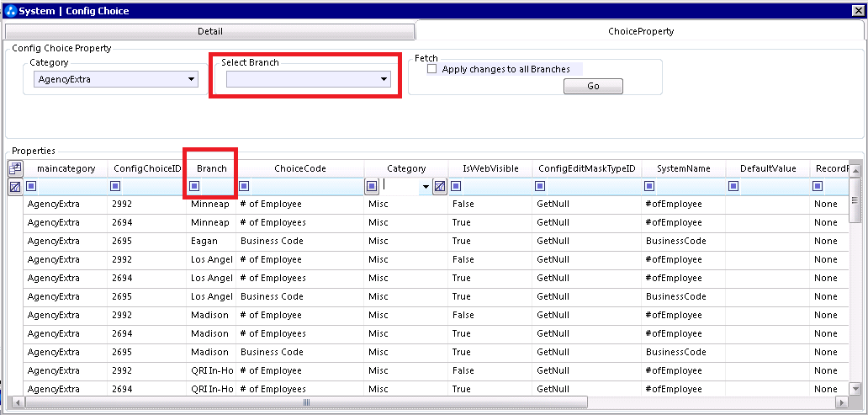
Task: Select the Eagan Business Code row
Action: point(436,241)
